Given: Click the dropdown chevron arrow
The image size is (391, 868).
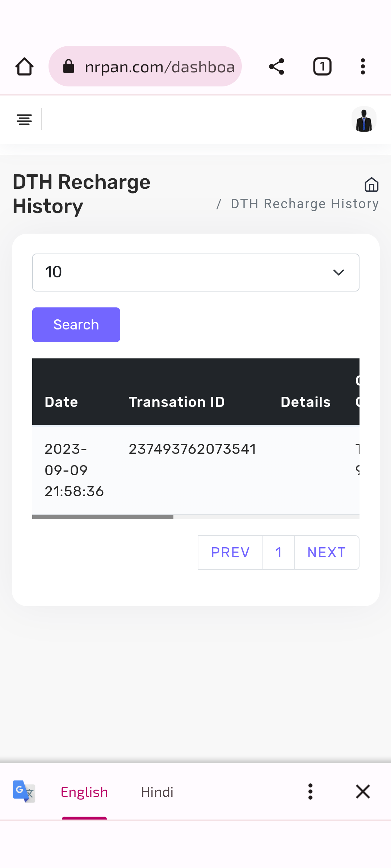Looking at the screenshot, I should click(x=339, y=272).
